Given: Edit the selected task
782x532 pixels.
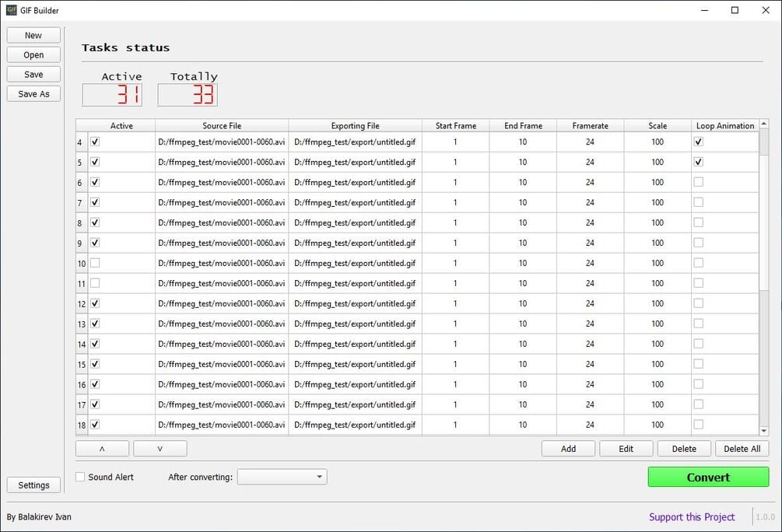Looking at the screenshot, I should [626, 449].
